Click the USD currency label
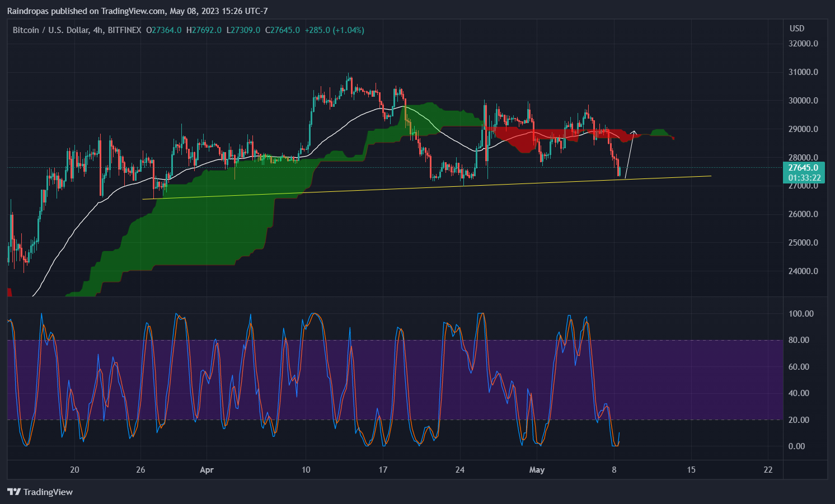 point(797,29)
